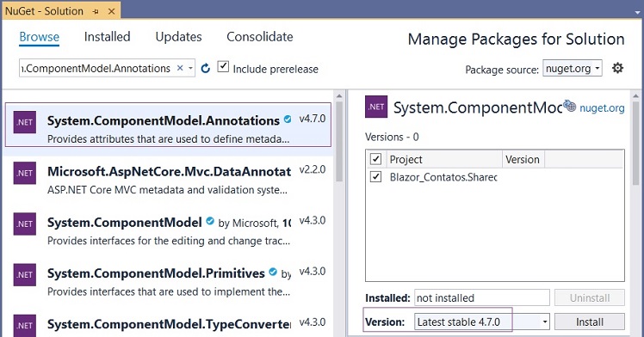Click the System.ComponentModel.Annotations .NET package icon
Screen dimensions: 644x337
click(25, 122)
